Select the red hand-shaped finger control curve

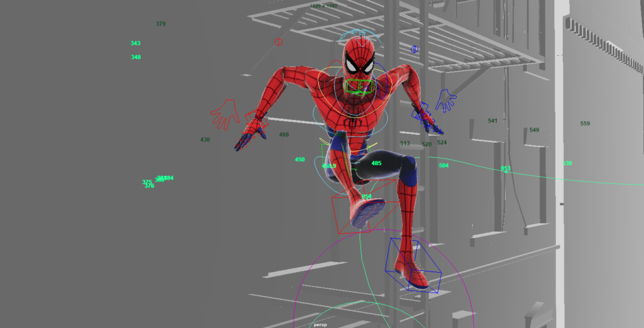pyautogui.click(x=225, y=114)
